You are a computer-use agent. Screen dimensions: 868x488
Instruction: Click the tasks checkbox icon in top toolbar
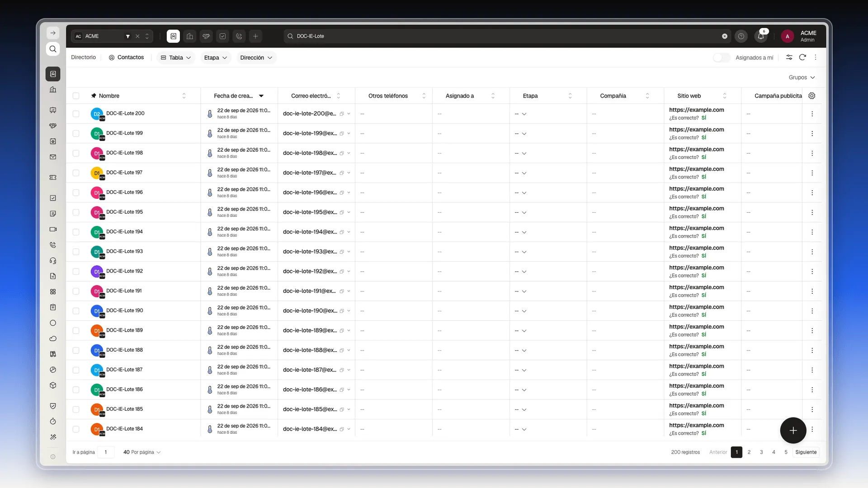(222, 36)
